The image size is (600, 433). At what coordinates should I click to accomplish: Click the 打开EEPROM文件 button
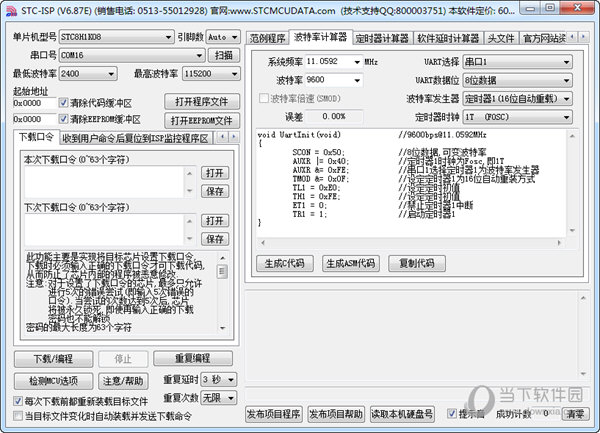[x=202, y=121]
